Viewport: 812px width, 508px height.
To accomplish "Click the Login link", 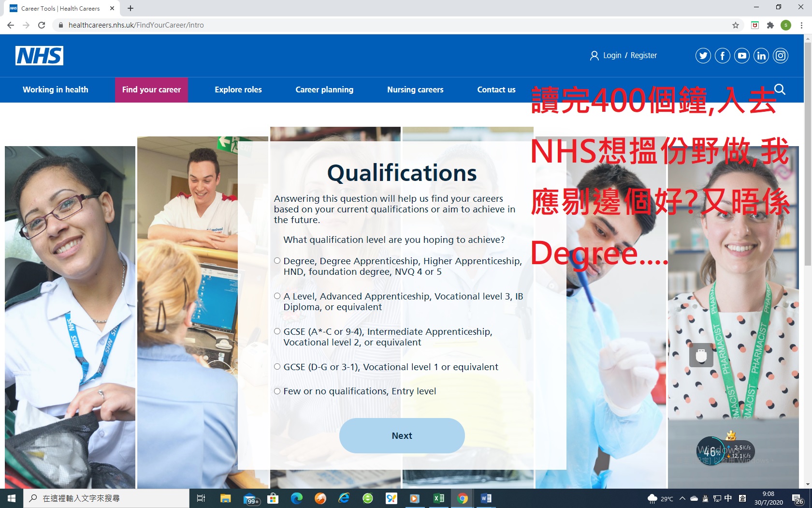I will pos(612,56).
